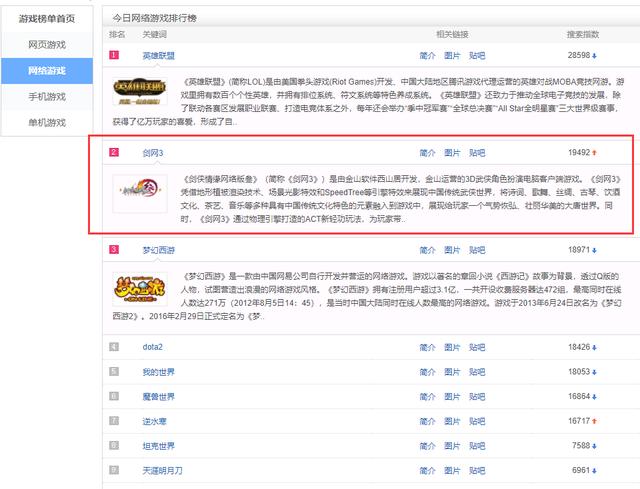Click the League of Legends logo thumbnail
Image resolution: width=640 pixels, height=489 pixels.
(x=141, y=93)
